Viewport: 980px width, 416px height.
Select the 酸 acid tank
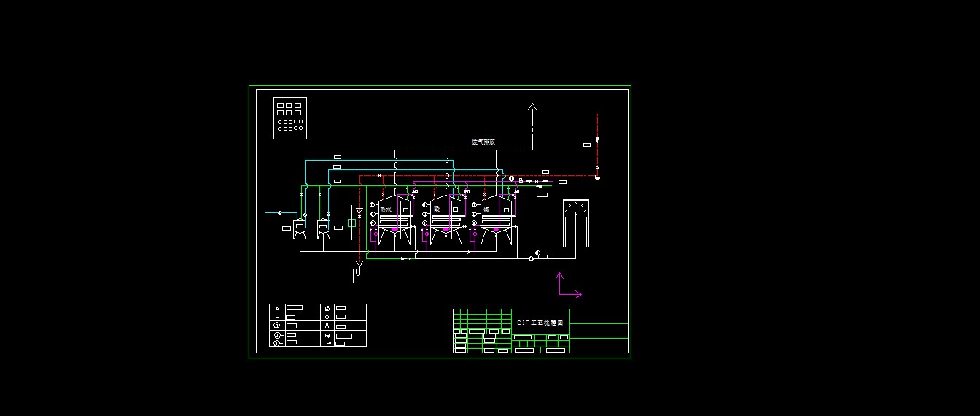[446, 219]
